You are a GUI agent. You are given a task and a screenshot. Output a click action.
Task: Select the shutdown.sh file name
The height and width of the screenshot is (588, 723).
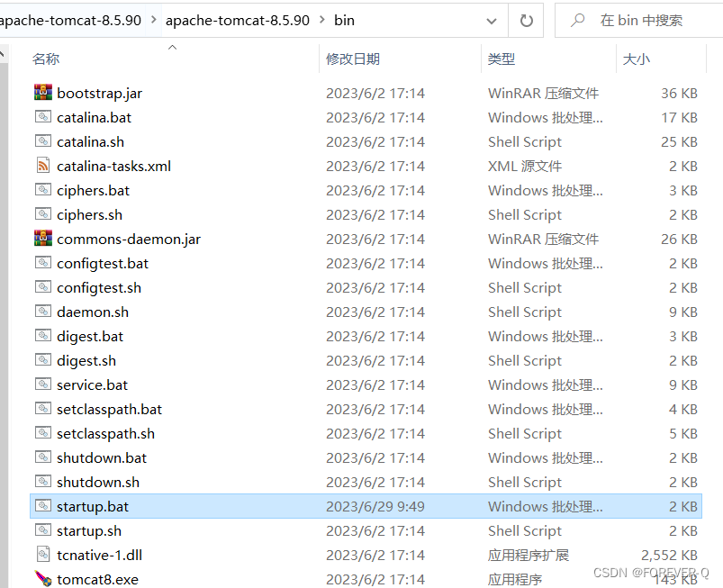pyautogui.click(x=98, y=482)
